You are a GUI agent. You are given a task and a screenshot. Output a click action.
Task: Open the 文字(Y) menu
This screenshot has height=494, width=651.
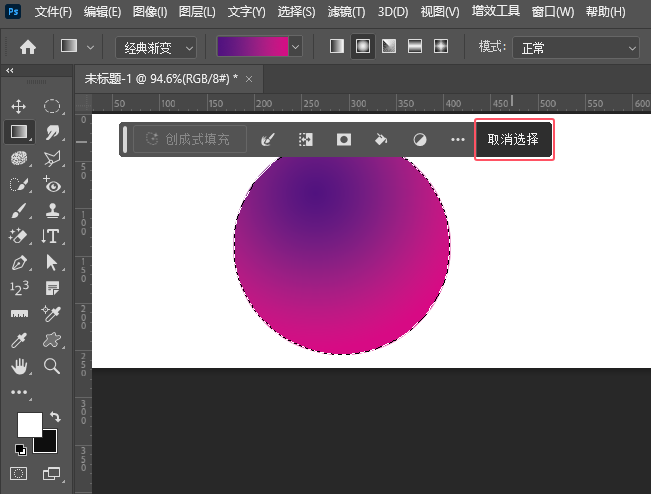(x=246, y=12)
